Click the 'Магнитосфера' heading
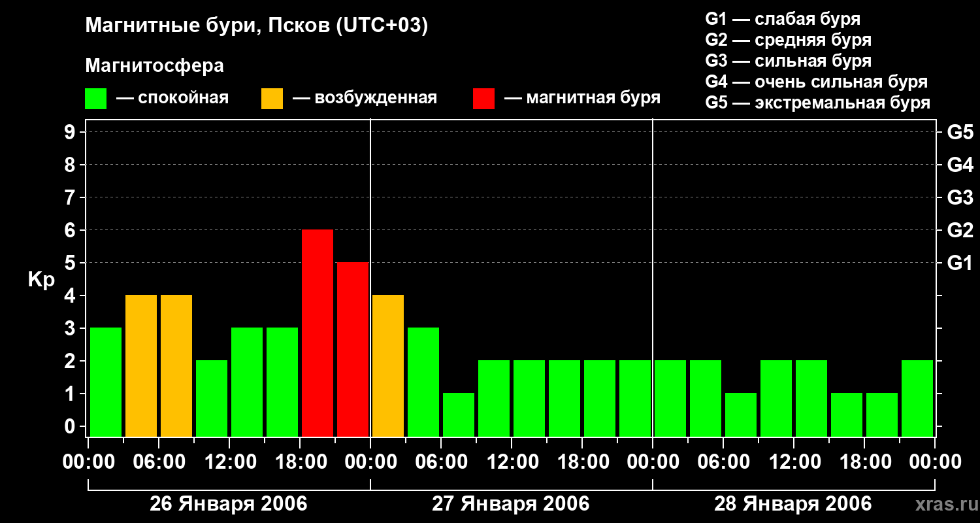This screenshot has width=980, height=523. [155, 66]
